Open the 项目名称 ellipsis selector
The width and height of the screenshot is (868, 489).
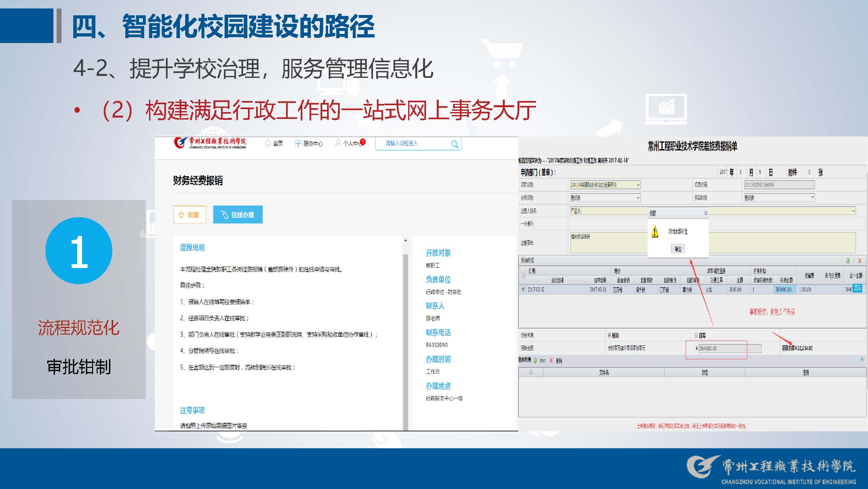coord(638,185)
